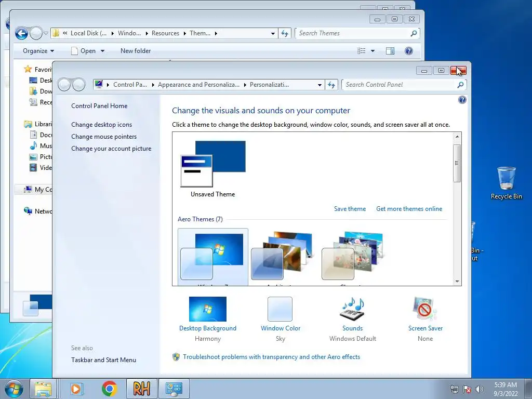
Task: Click the RH taskbar icon
Action: [141, 389]
